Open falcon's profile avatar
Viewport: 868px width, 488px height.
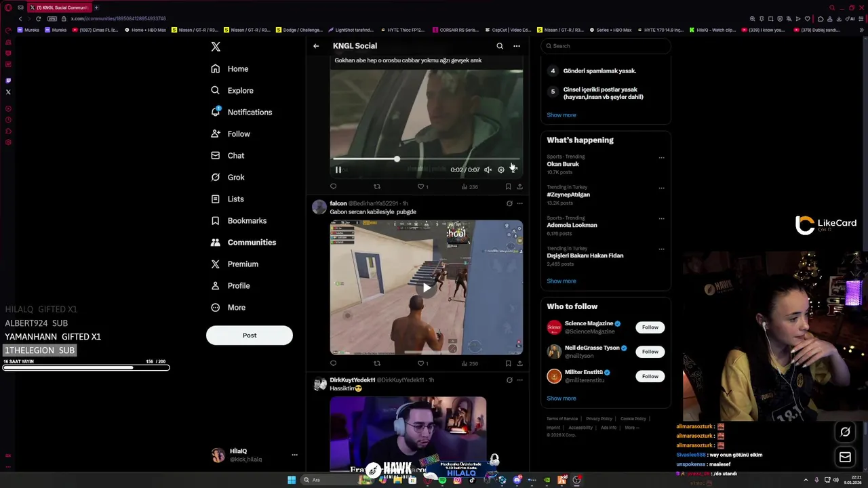pos(319,207)
